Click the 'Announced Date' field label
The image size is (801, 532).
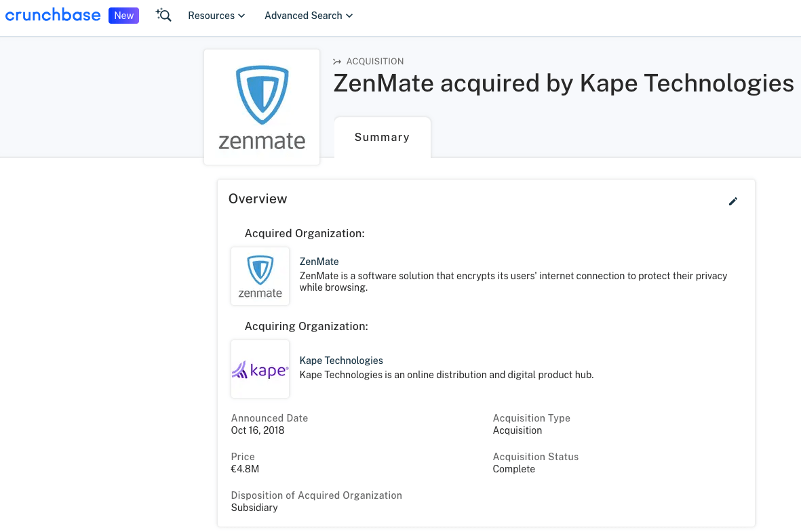point(270,418)
